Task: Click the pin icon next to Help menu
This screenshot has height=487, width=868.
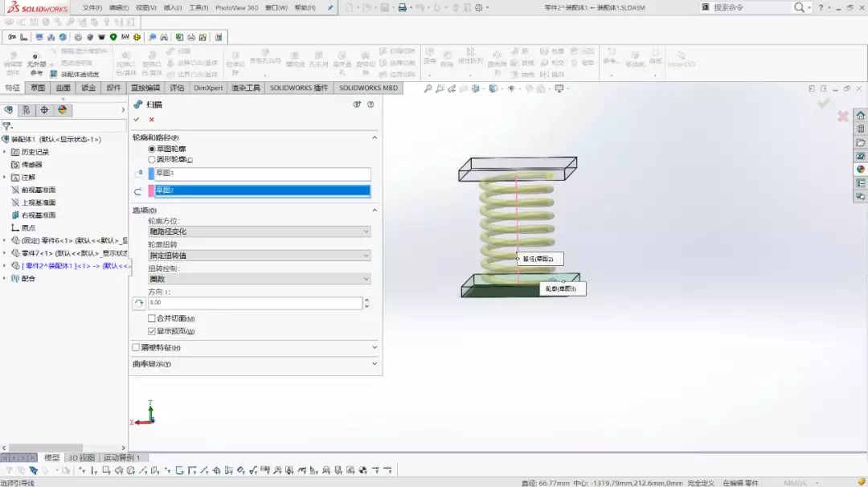Action: coord(330,8)
